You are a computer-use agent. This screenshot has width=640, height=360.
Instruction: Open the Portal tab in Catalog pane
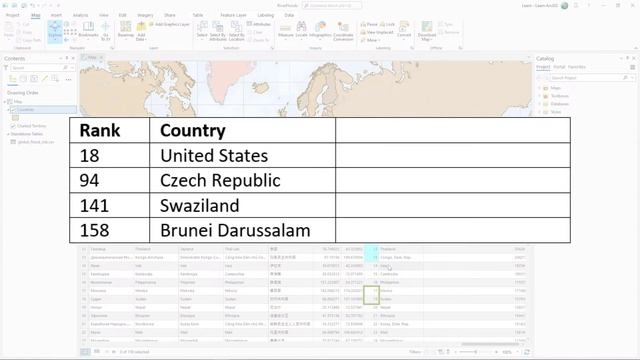pos(559,67)
